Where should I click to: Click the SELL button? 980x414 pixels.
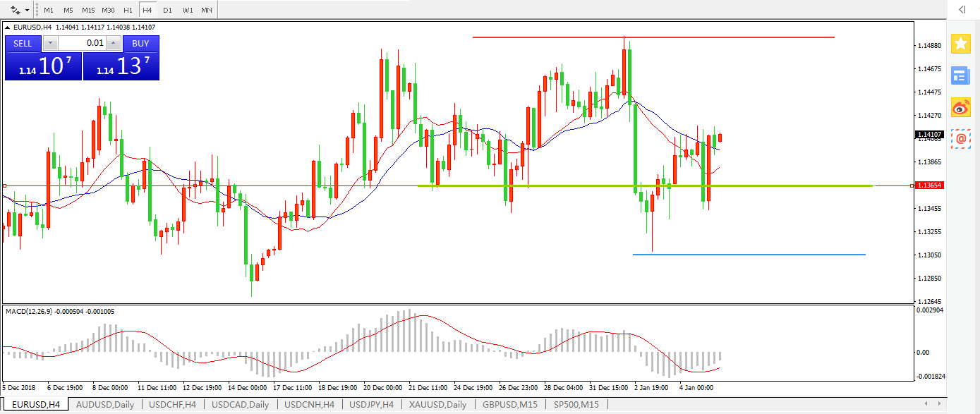[x=23, y=43]
